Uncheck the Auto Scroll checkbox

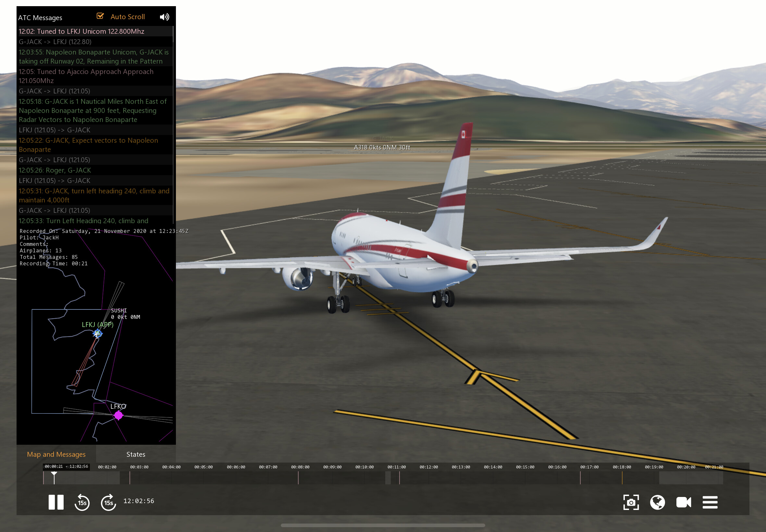100,16
